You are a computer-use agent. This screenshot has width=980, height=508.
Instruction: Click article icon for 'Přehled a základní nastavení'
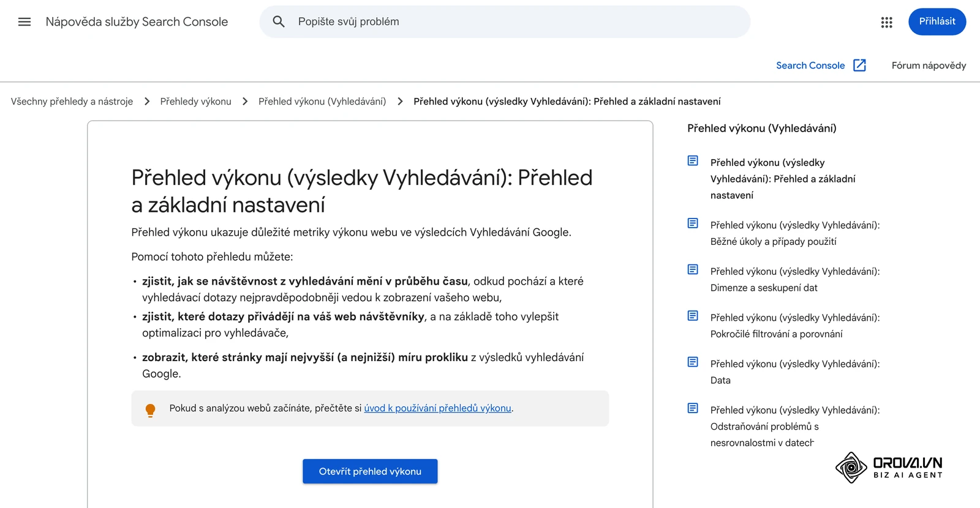coord(693,161)
